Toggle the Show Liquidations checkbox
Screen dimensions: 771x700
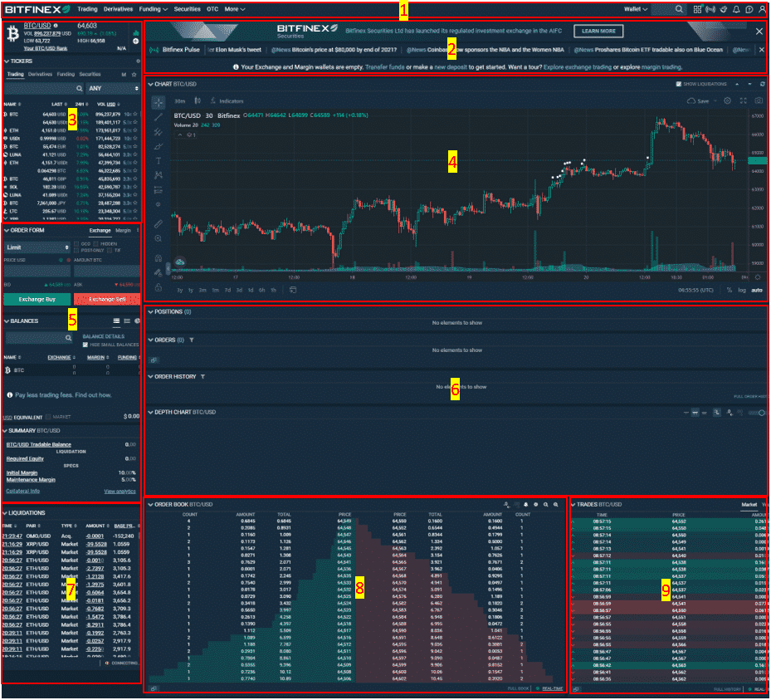pos(679,84)
